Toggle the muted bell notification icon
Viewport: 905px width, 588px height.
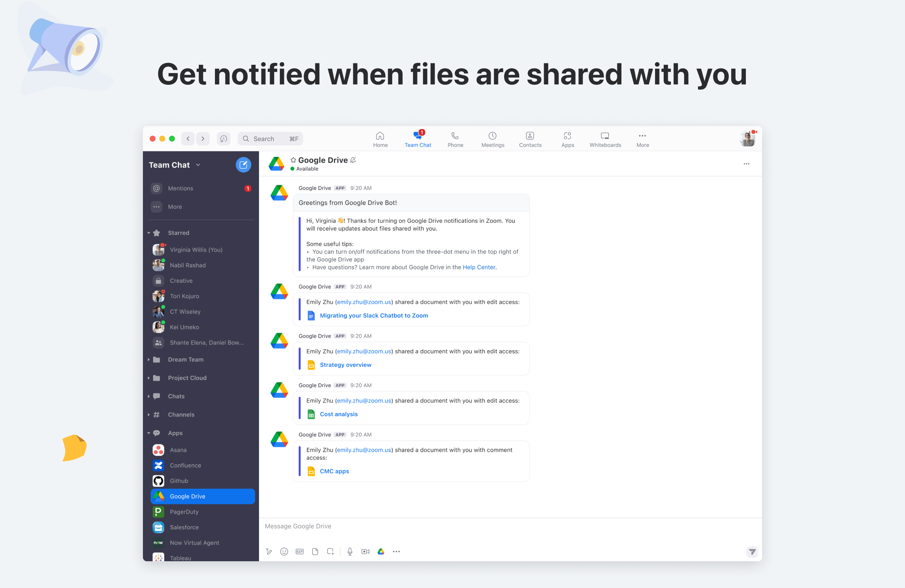pyautogui.click(x=353, y=160)
